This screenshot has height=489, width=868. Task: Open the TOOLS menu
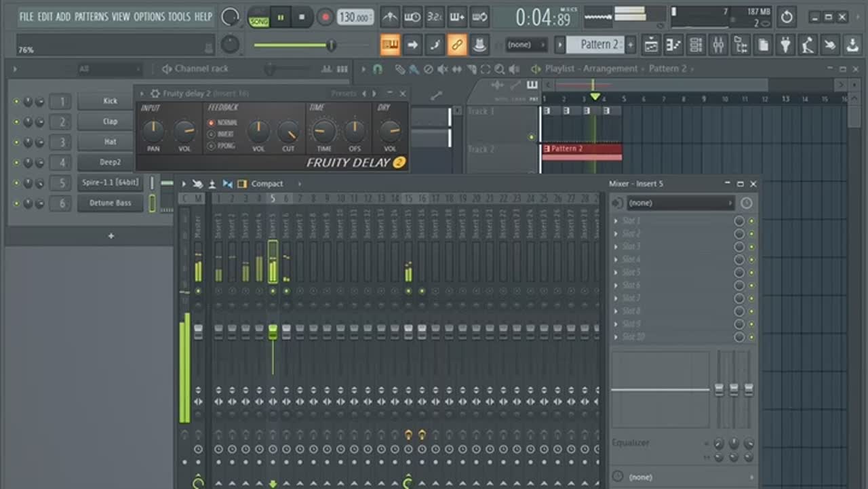pos(179,16)
